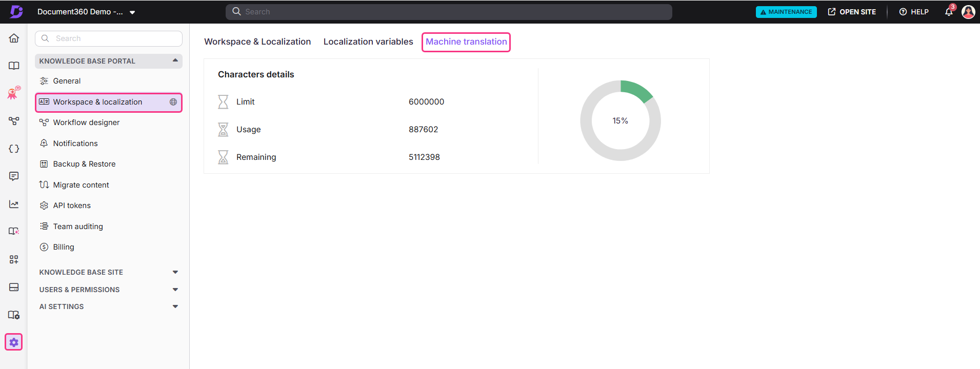Open the Eddy AI assistant icon
This screenshot has width=980, height=369.
point(14,93)
